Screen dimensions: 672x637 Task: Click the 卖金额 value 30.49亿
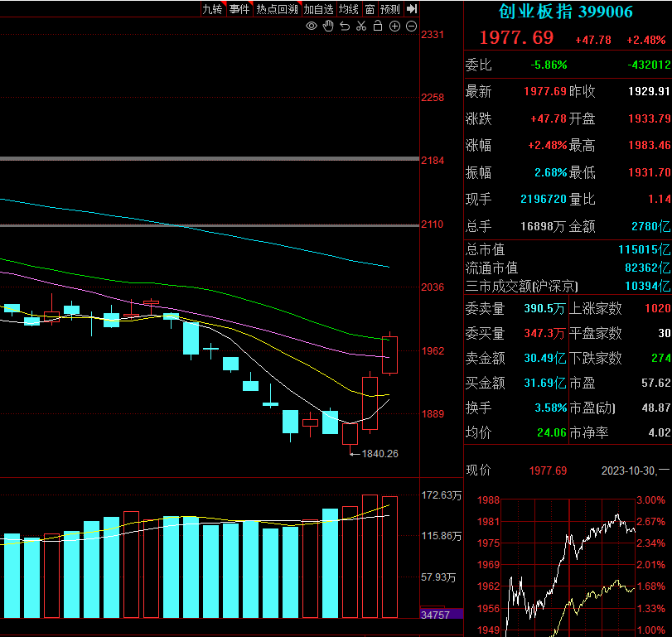pos(544,359)
